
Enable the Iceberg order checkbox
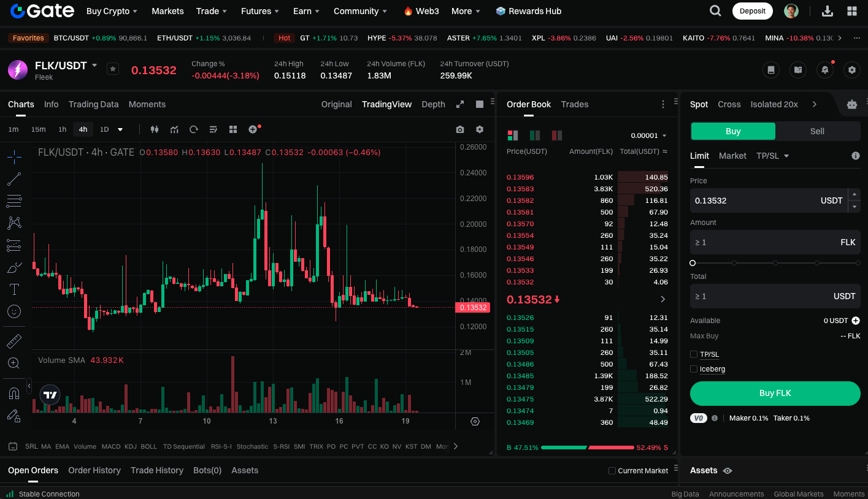click(x=694, y=369)
